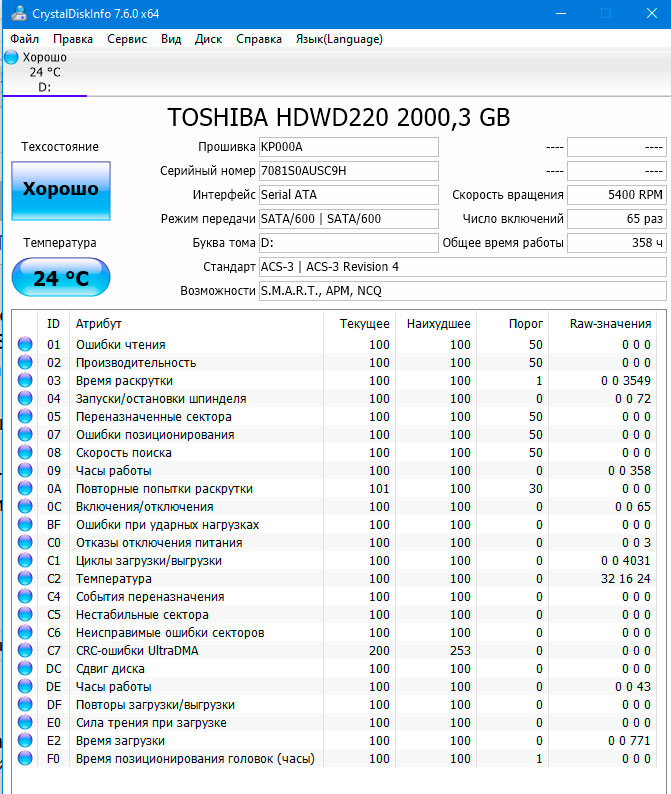This screenshot has width=671, height=794.
Task: Click the Наихудшее column header
Action: pos(436,324)
